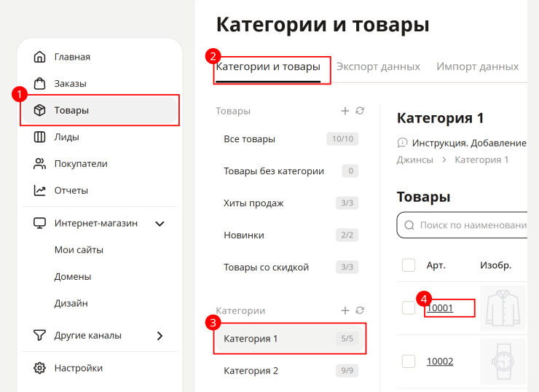Select Новинки row
The image size is (539, 392).
coord(289,235)
